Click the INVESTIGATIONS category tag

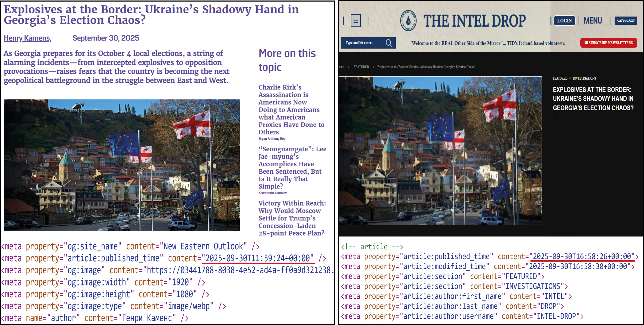584,78
